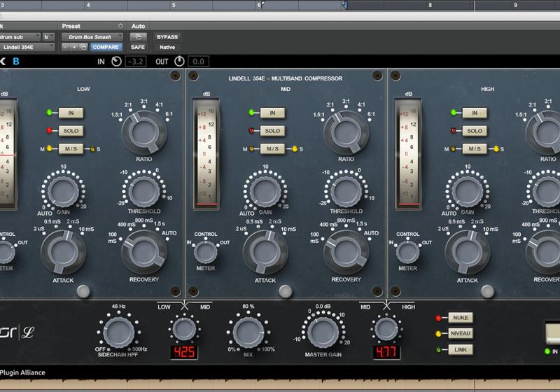Toggle M/S mode on the HIGH band

click(475, 148)
